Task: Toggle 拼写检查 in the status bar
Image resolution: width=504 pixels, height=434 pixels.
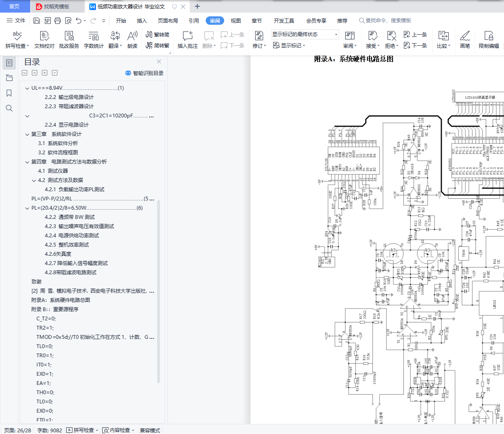Action: pos(82,430)
